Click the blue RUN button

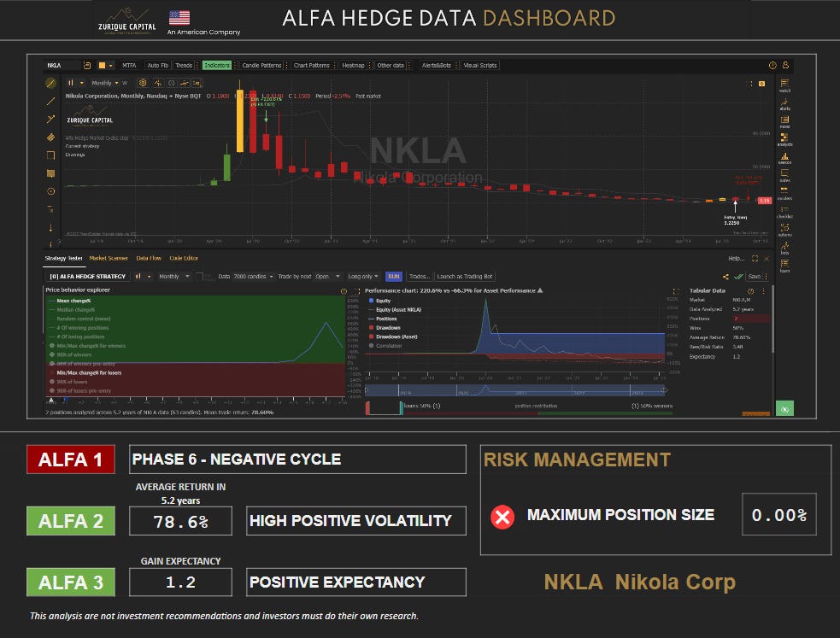(x=394, y=277)
